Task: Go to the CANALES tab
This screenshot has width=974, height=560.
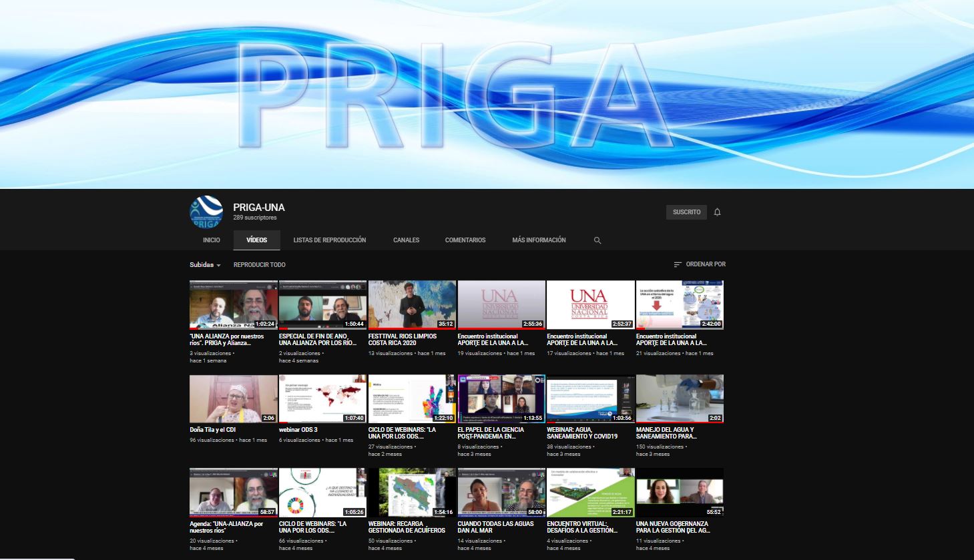Action: [407, 240]
